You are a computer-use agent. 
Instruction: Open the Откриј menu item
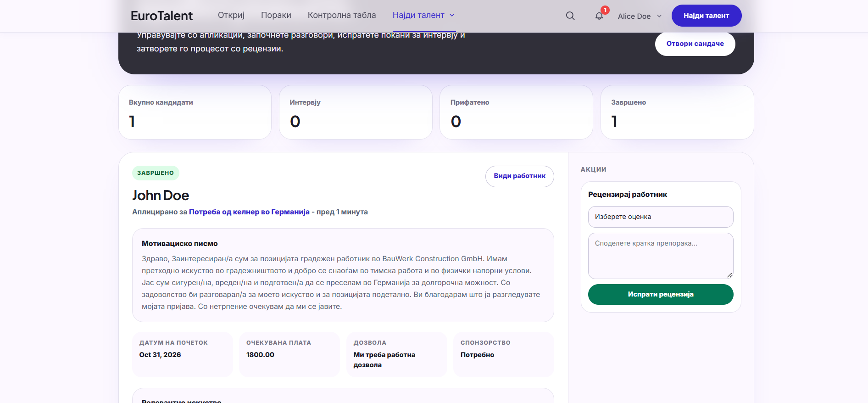[231, 15]
